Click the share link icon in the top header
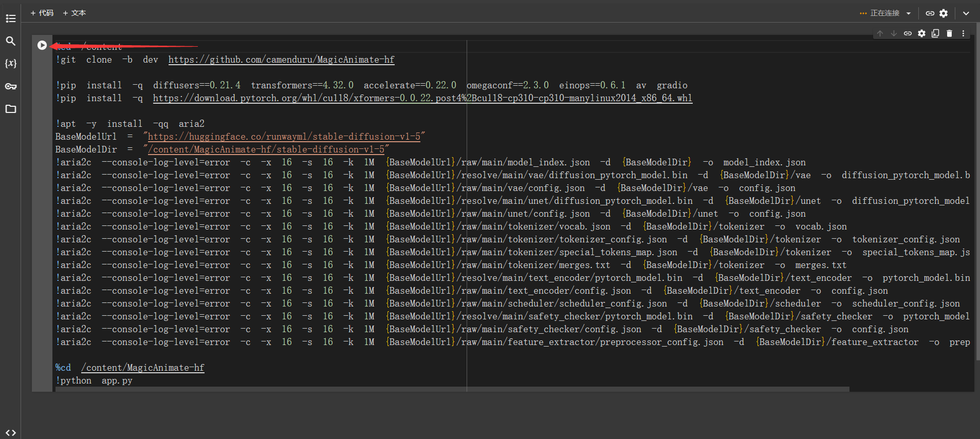This screenshot has height=439, width=980. coord(930,13)
